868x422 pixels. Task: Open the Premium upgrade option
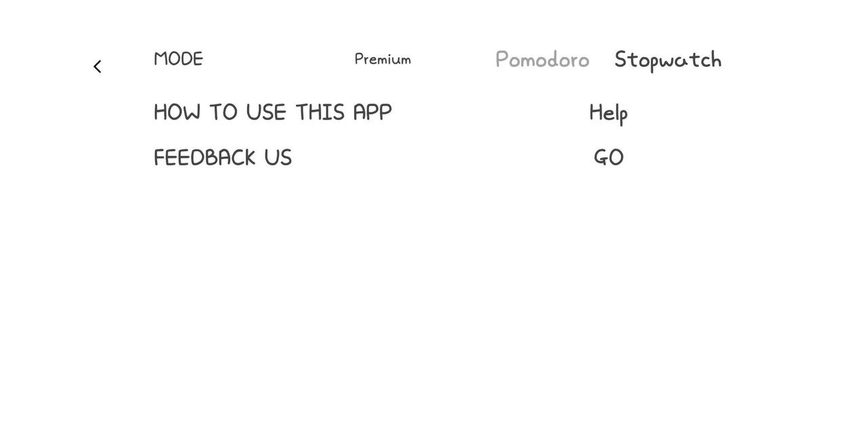tap(383, 58)
